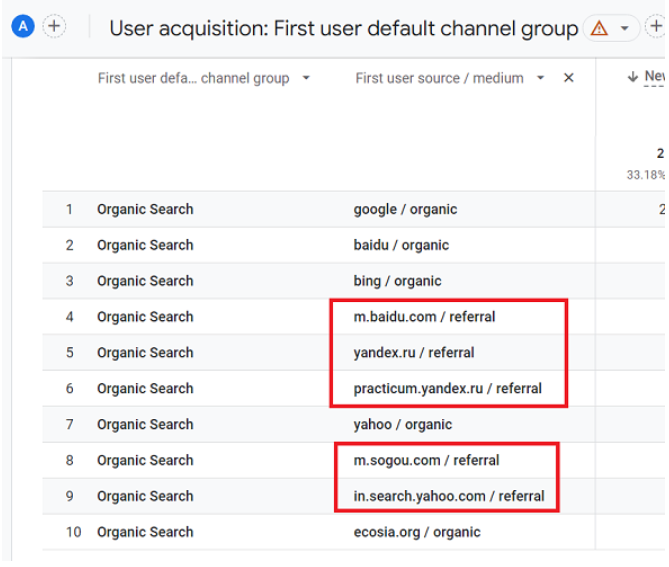The image size is (669, 567).
Task: Remove the secondary dimension with the X icon
Action: pos(569,78)
